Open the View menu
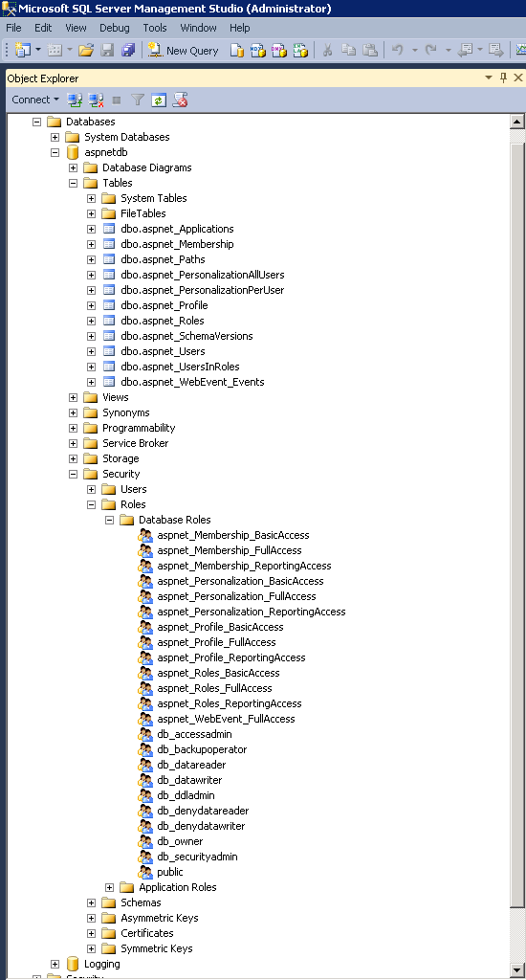Viewport: 526px width, 980px height. pos(76,28)
